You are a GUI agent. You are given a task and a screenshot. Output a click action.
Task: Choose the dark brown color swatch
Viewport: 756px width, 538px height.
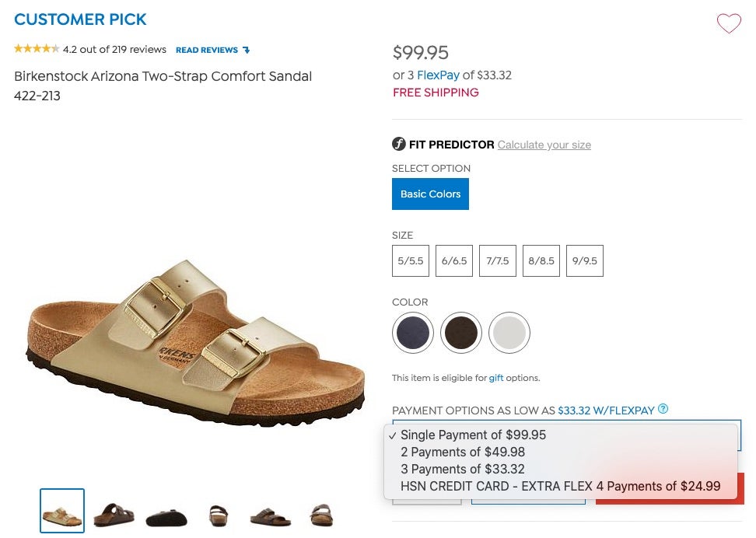pos(461,333)
